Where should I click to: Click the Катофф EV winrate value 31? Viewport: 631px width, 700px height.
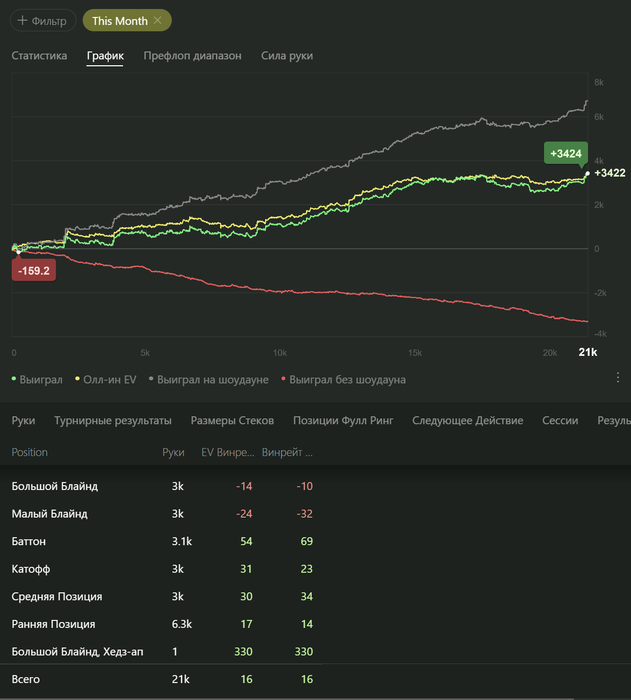click(x=246, y=569)
